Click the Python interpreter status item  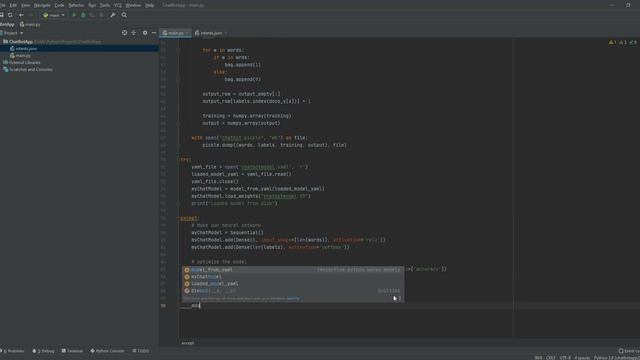616,358
